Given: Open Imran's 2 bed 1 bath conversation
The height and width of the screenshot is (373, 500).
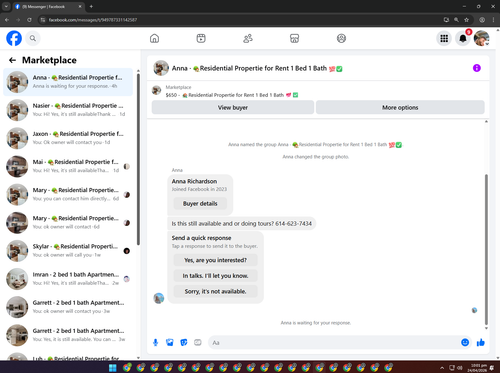Looking at the screenshot, I should pyautogui.click(x=68, y=279).
